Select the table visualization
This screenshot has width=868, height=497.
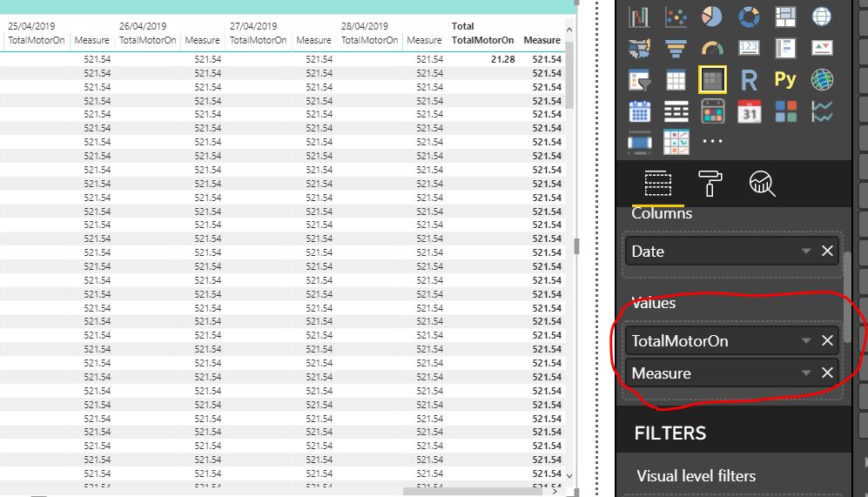[x=676, y=81]
